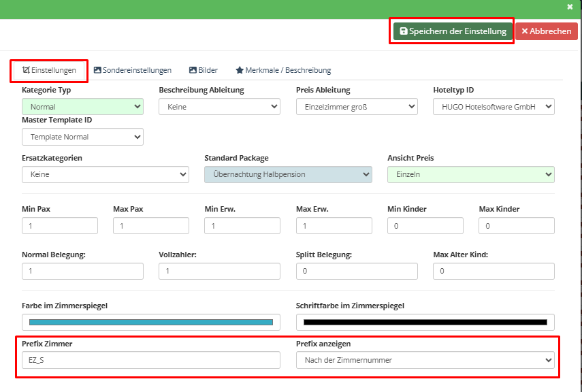Open the black Schriftfarbe im Zimmerspiegel swatch
Screen dimensions: 582x392
[425, 322]
